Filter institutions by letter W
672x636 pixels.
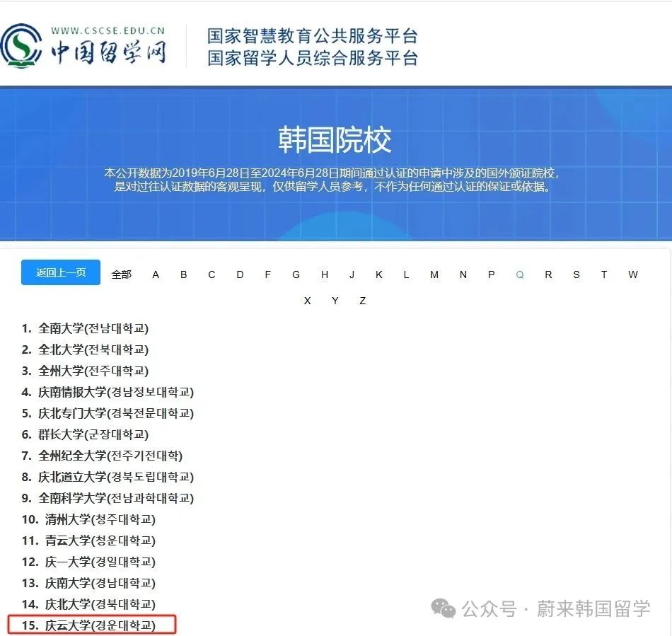point(633,274)
